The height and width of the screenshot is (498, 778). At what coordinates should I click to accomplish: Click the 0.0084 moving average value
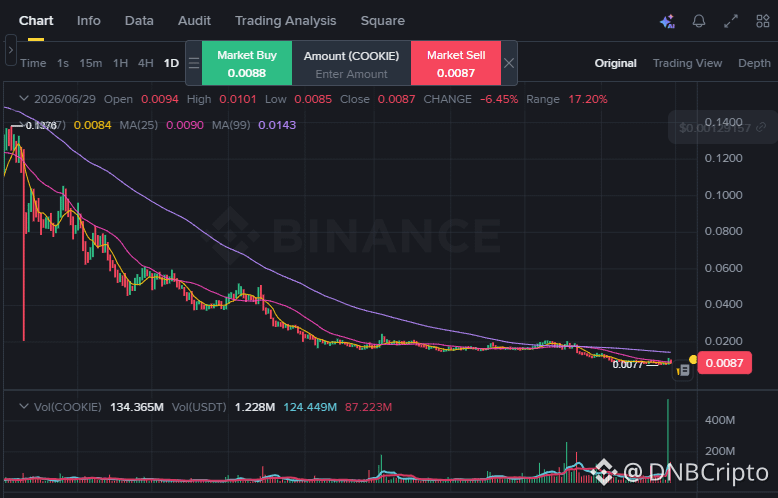point(92,125)
